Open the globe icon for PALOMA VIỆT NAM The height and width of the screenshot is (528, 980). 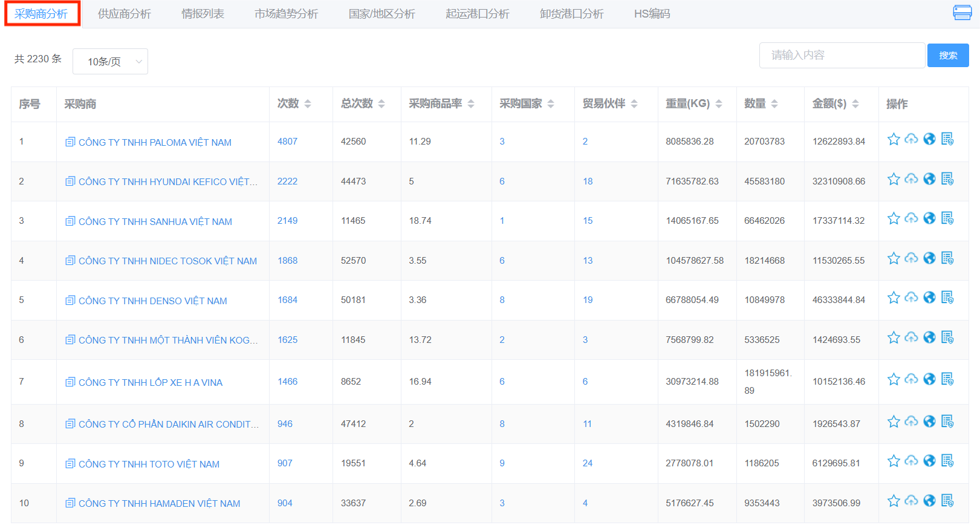tap(930, 139)
